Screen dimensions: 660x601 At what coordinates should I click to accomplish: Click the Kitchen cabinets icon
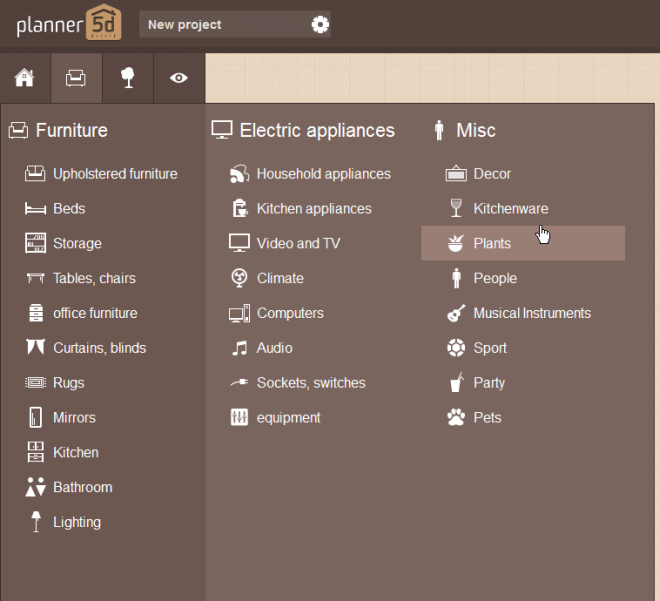[36, 452]
